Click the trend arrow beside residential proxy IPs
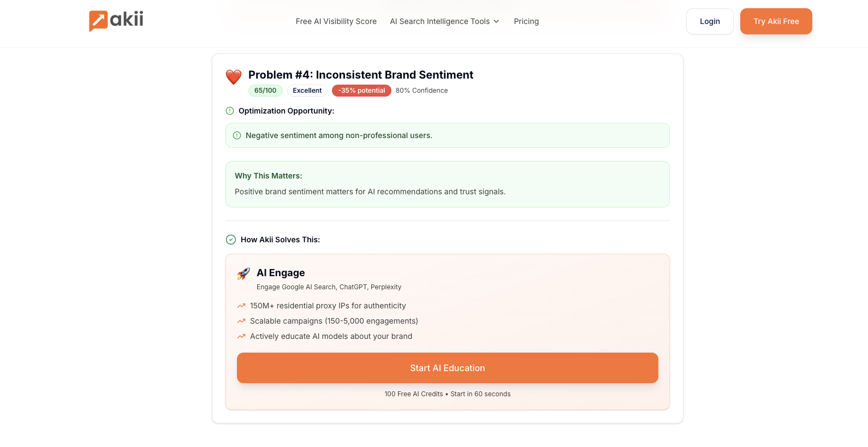 click(241, 306)
